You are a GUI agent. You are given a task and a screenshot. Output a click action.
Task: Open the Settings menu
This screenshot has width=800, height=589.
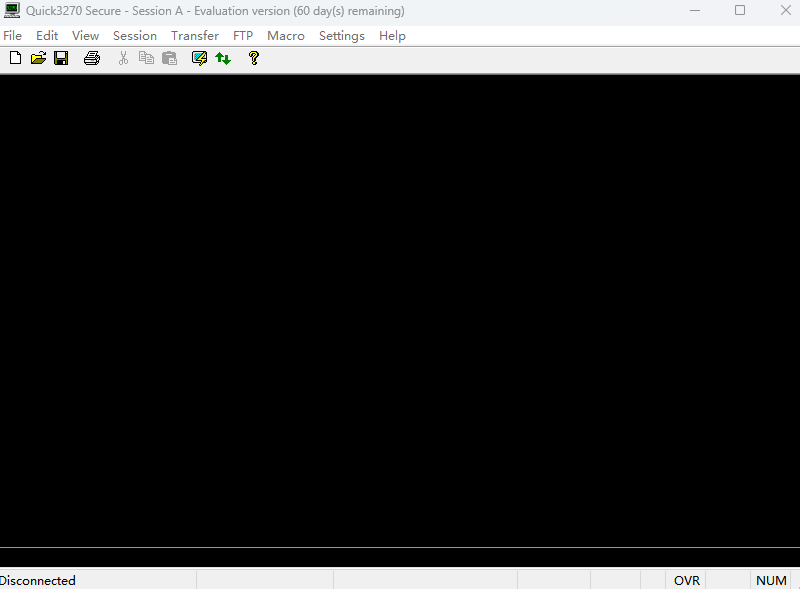(x=342, y=36)
